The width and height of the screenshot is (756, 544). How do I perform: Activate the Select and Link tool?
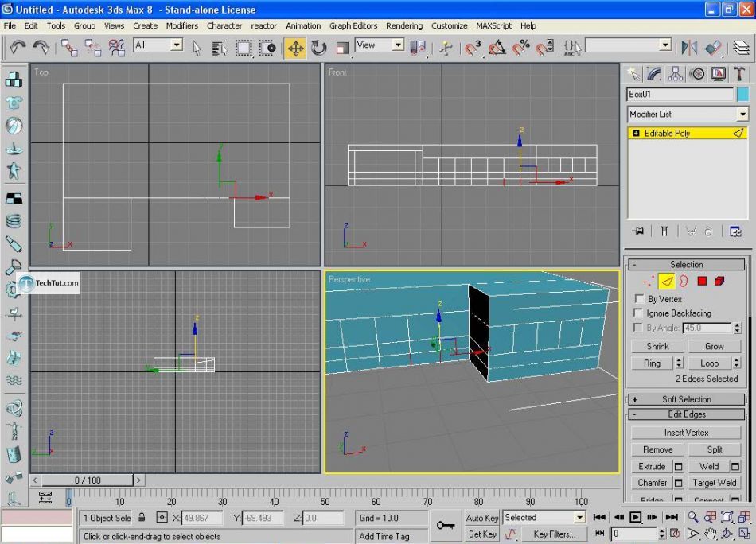(x=69, y=48)
